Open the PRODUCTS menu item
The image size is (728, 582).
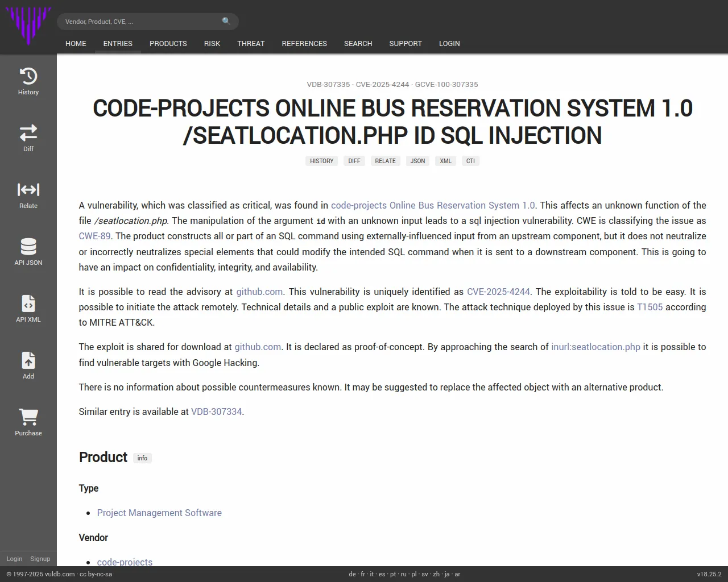(x=168, y=43)
